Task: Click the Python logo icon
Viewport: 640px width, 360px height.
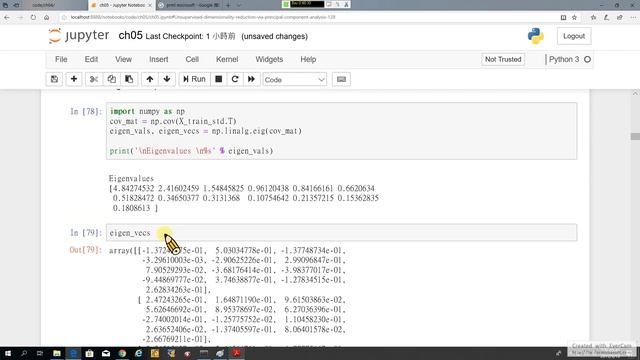Action: tap(536, 36)
